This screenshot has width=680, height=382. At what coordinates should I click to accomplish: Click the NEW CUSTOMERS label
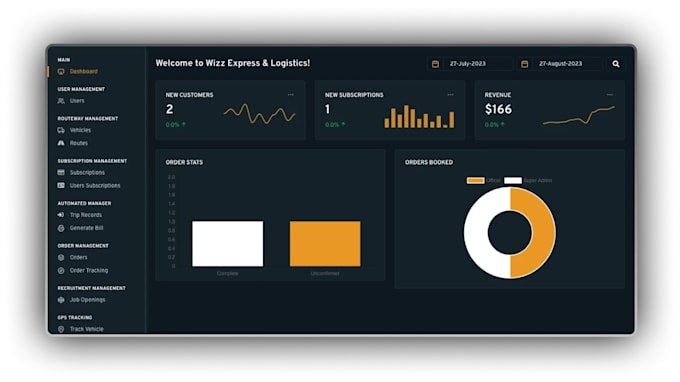tap(190, 95)
